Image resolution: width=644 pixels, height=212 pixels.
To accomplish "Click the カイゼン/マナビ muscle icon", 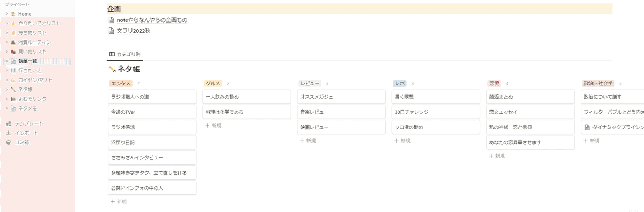I will tap(13, 80).
